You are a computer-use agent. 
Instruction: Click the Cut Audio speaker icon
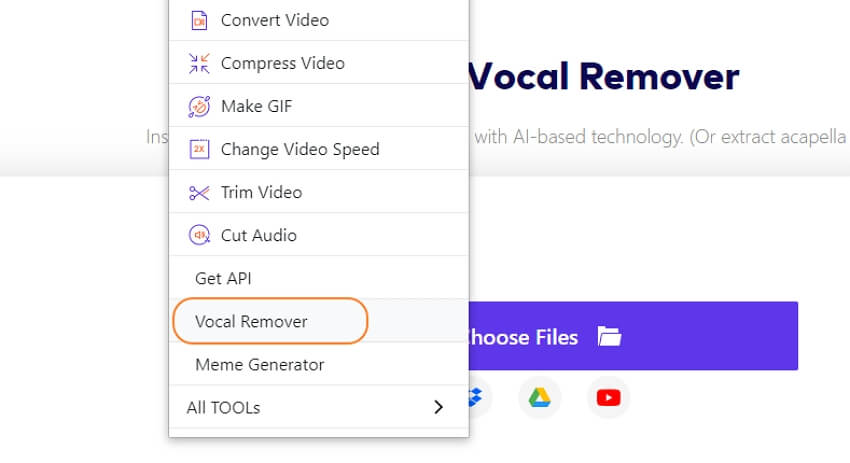[x=199, y=235]
